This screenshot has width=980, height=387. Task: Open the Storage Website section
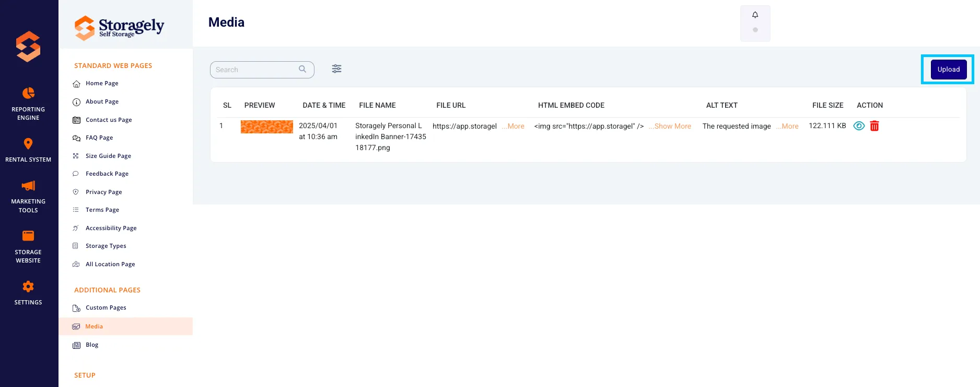point(28,247)
